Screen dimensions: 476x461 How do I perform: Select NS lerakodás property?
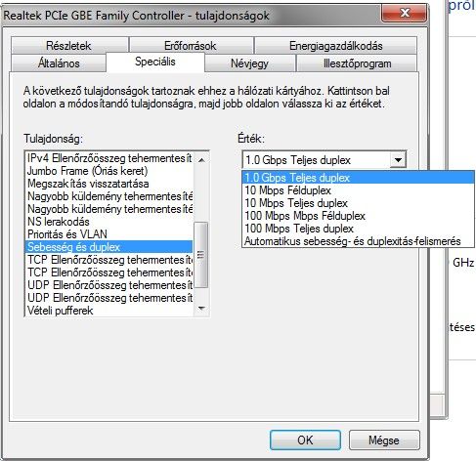(x=109, y=222)
